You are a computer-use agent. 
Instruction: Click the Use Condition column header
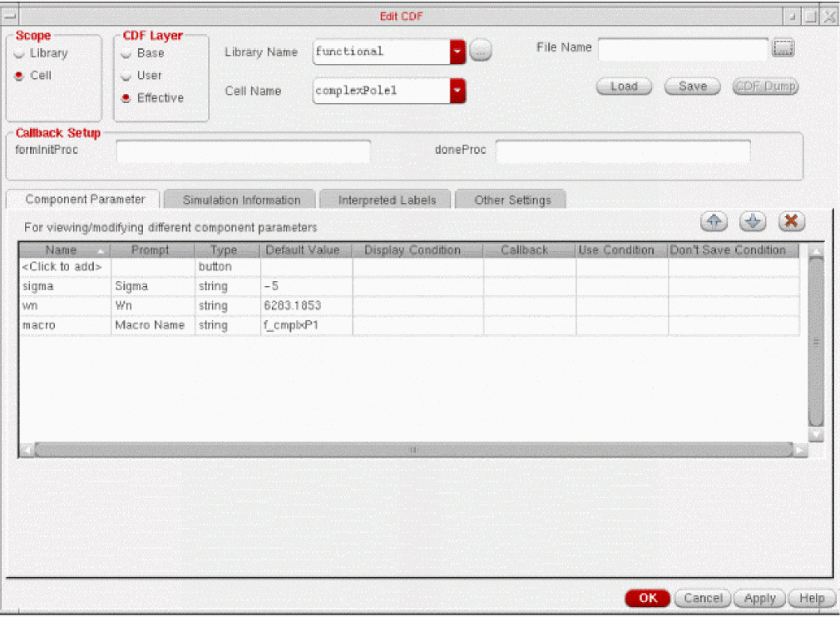pos(621,250)
